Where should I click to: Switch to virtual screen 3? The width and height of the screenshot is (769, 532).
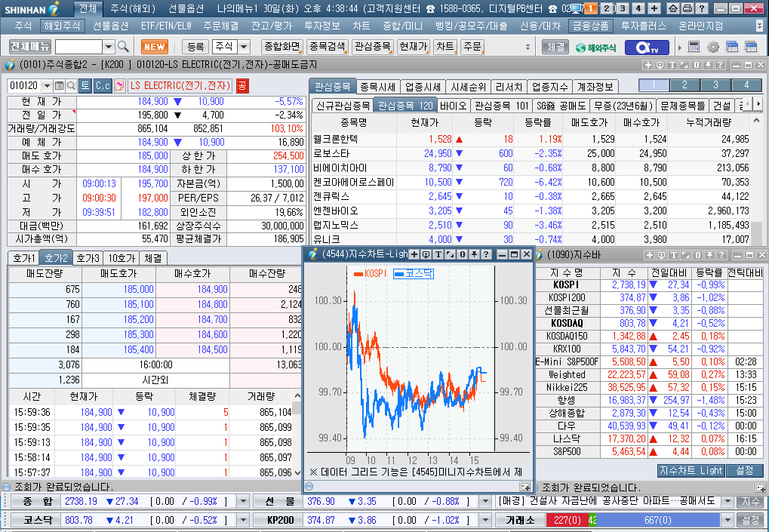[623, 8]
